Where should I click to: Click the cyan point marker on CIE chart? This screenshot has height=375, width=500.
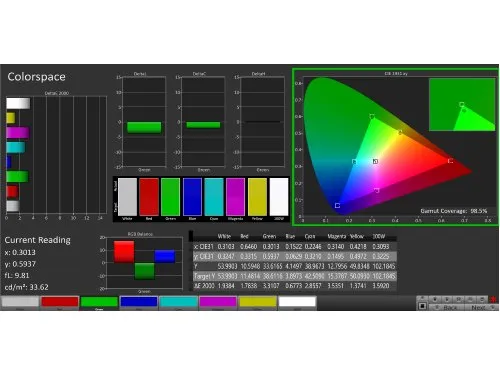(354, 162)
